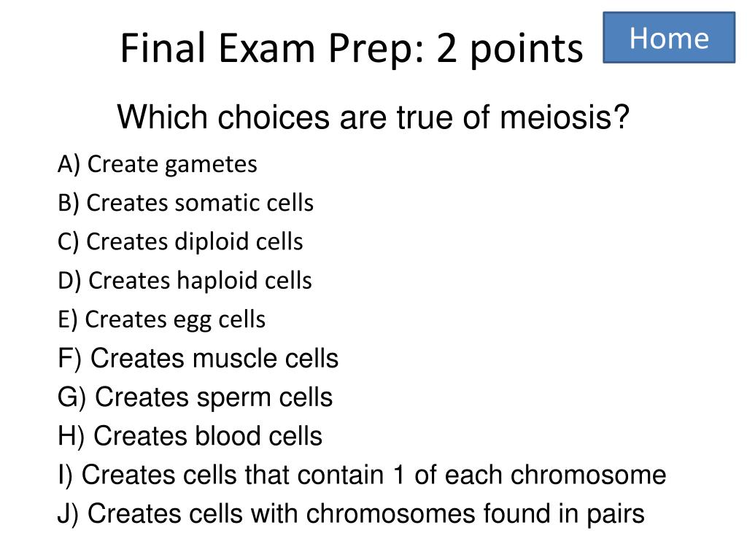Pick answer C) Creates diploid cells

[180, 241]
